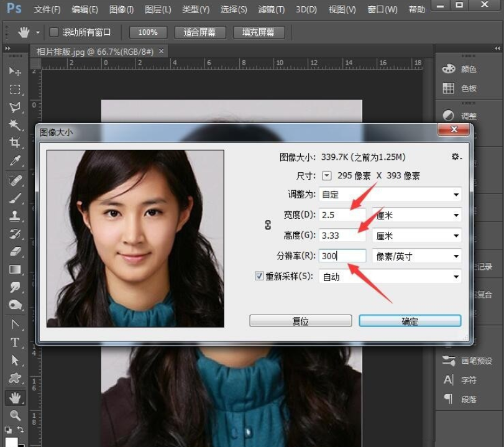Image resolution: width=504 pixels, height=447 pixels.
Task: Select the Crop tool
Action: click(15, 142)
